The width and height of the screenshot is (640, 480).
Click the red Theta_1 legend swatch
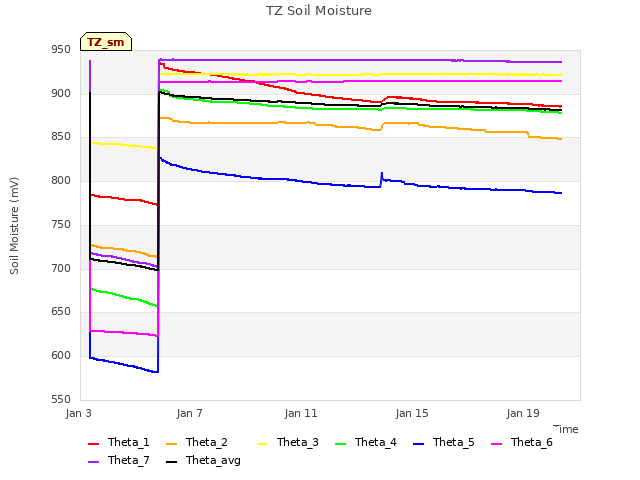point(93,444)
